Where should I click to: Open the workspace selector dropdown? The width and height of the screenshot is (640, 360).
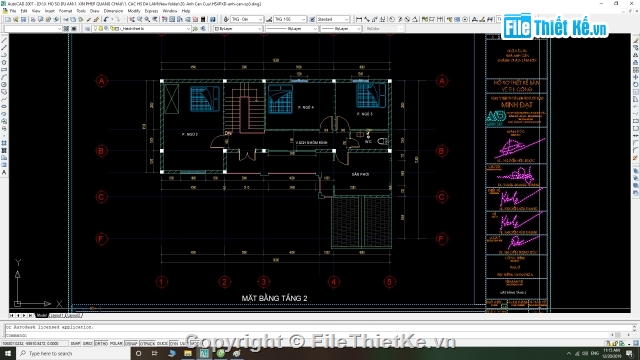click(x=33, y=29)
